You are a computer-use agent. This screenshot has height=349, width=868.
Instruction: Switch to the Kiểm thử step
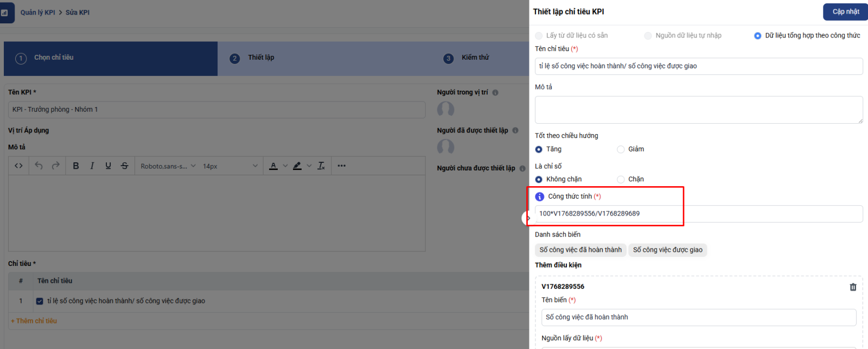[x=475, y=58]
